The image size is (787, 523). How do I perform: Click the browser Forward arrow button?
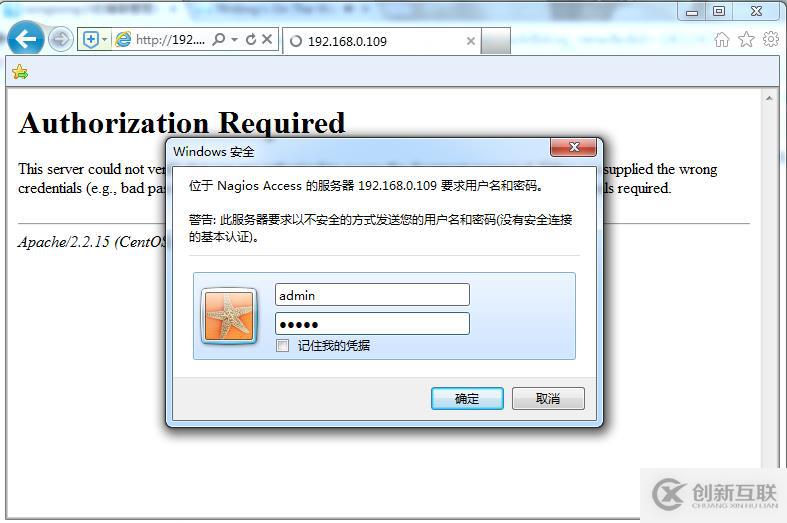coord(61,39)
